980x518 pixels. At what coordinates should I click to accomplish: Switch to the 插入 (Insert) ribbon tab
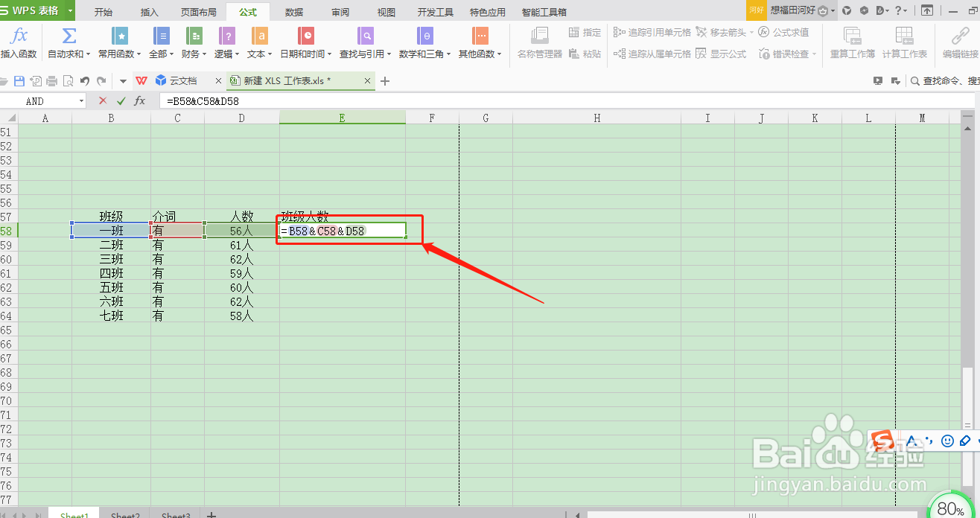point(150,13)
